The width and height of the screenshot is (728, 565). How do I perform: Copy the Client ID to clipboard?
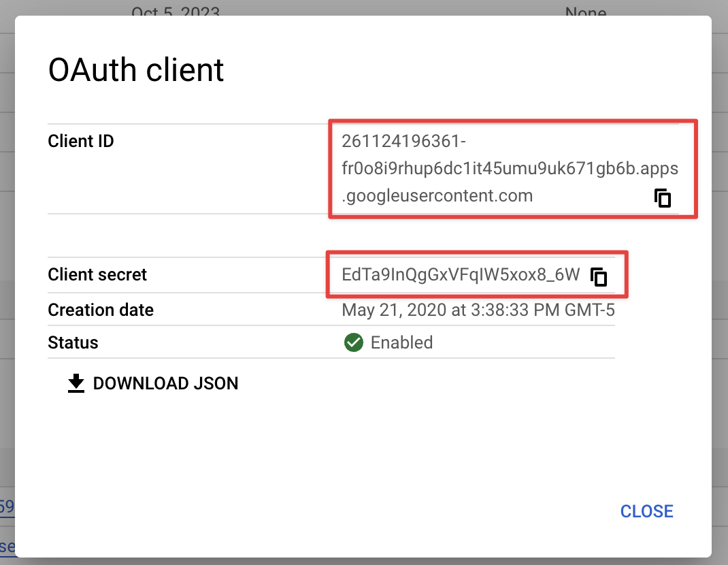coord(663,197)
